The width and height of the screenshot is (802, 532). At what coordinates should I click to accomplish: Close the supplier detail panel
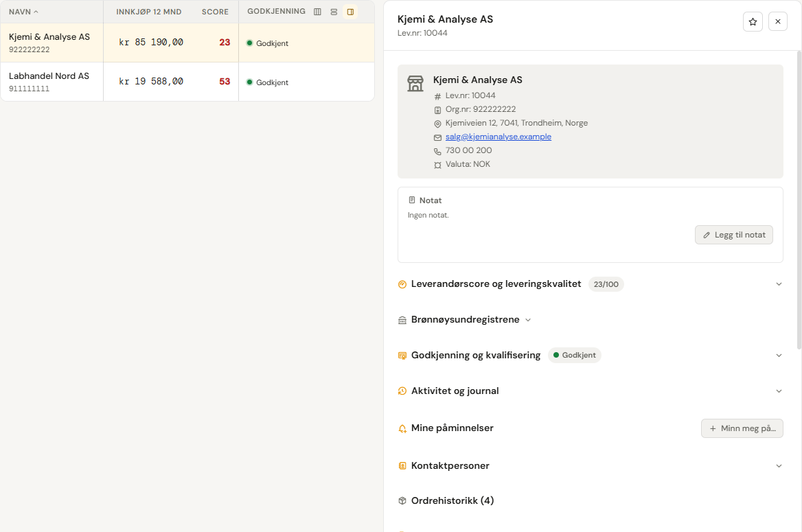tap(778, 21)
